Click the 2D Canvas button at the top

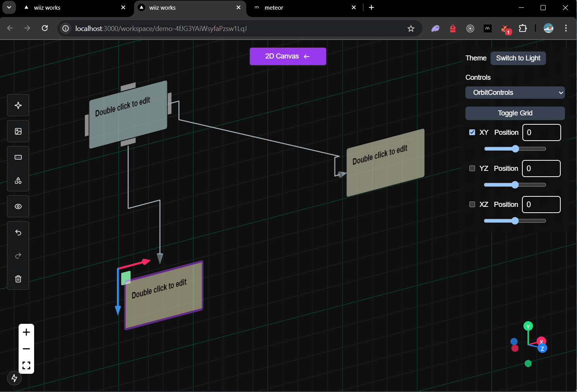pyautogui.click(x=288, y=56)
